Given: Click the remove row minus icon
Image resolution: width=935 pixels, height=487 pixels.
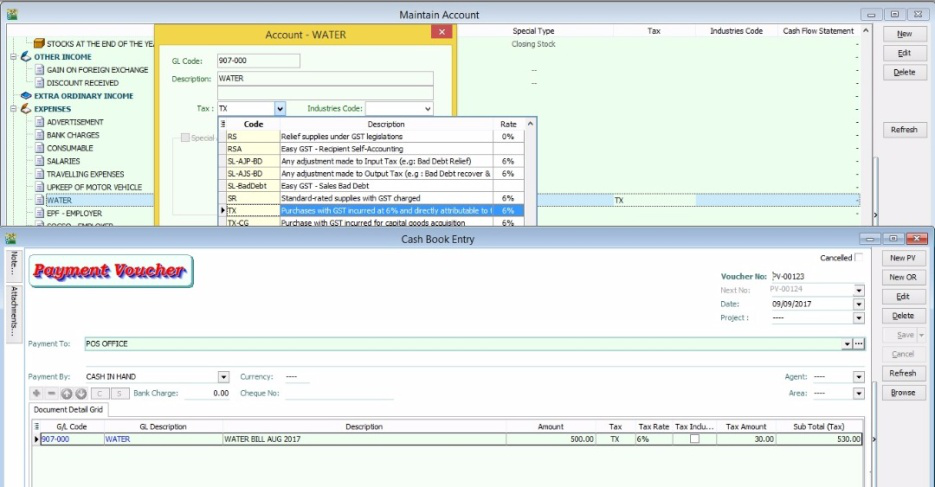Looking at the screenshot, I should (x=51, y=393).
